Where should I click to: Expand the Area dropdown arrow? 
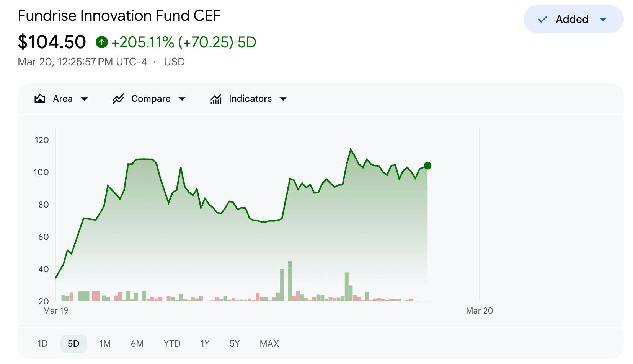(85, 99)
